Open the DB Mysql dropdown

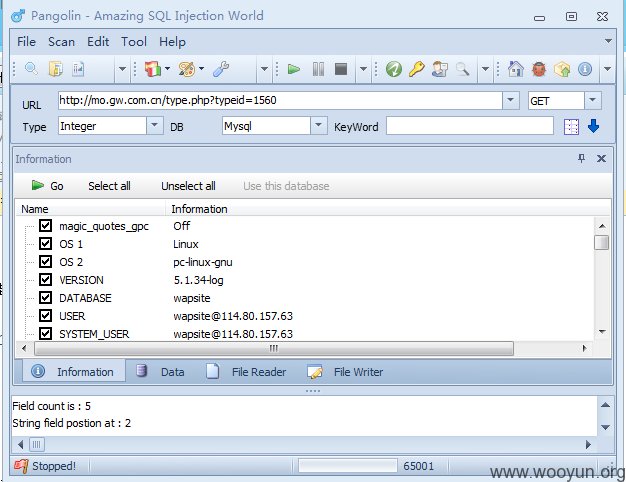tap(318, 126)
